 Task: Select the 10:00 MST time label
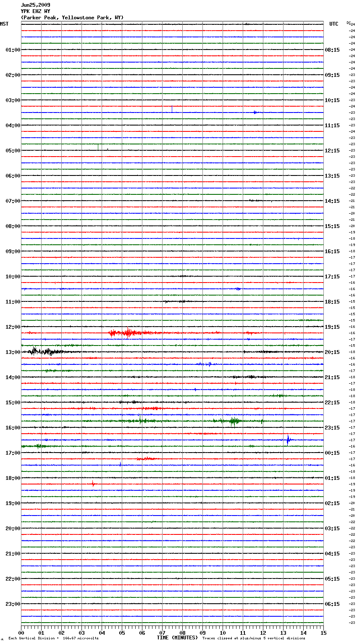(13, 277)
